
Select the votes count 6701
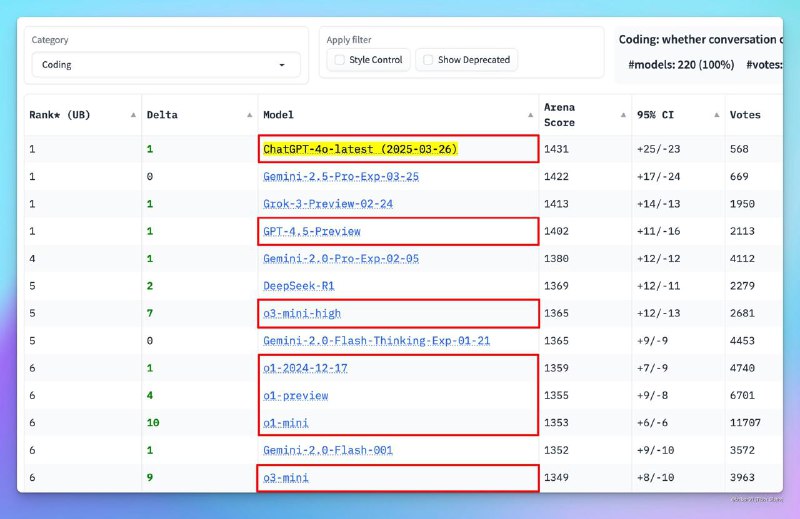click(x=742, y=396)
